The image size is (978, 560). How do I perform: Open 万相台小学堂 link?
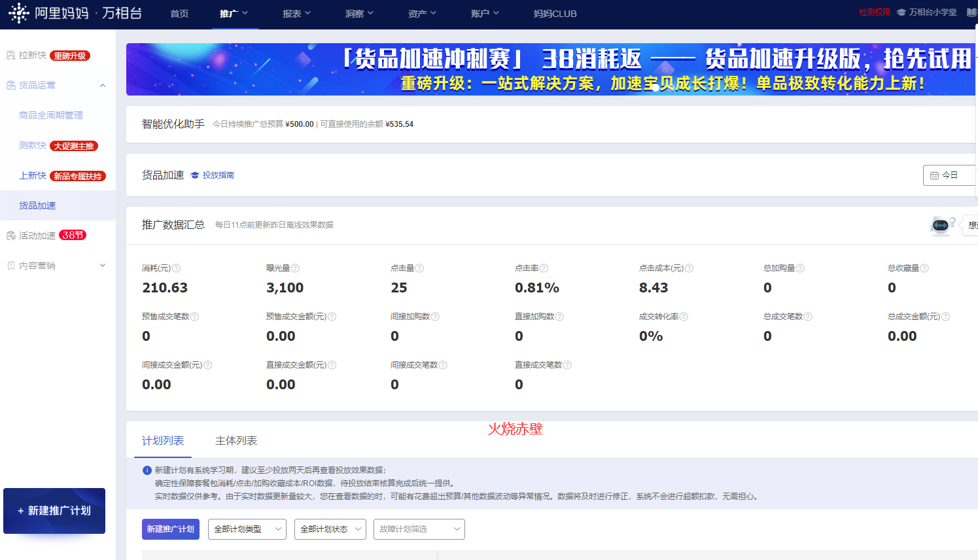coord(933,12)
